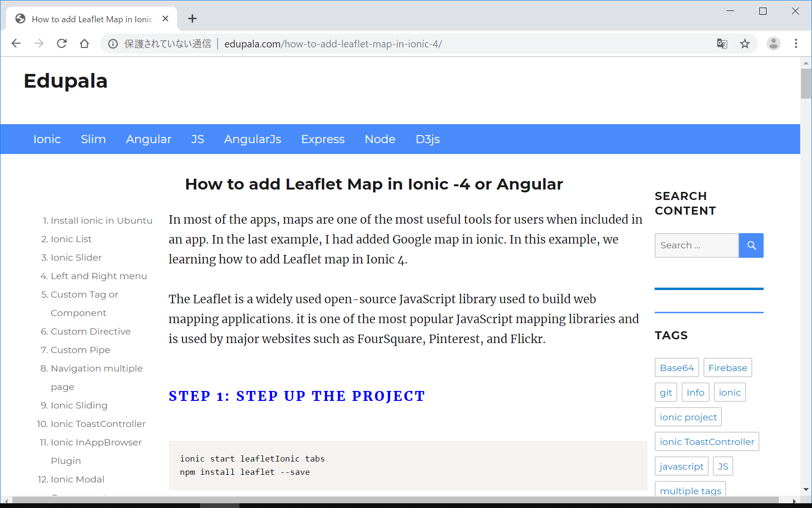Select the javascript tag

[x=681, y=466]
